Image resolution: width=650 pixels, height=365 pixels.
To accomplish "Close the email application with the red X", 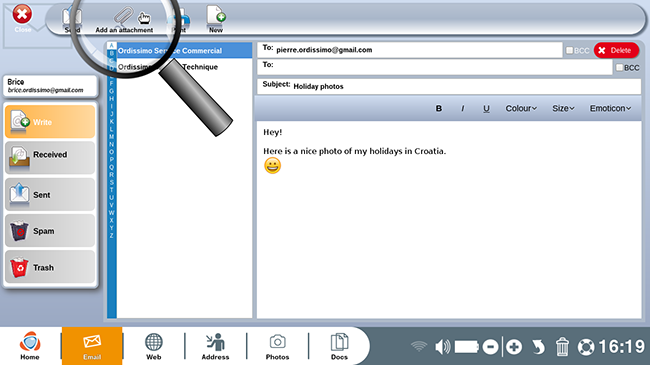I will click(x=22, y=15).
